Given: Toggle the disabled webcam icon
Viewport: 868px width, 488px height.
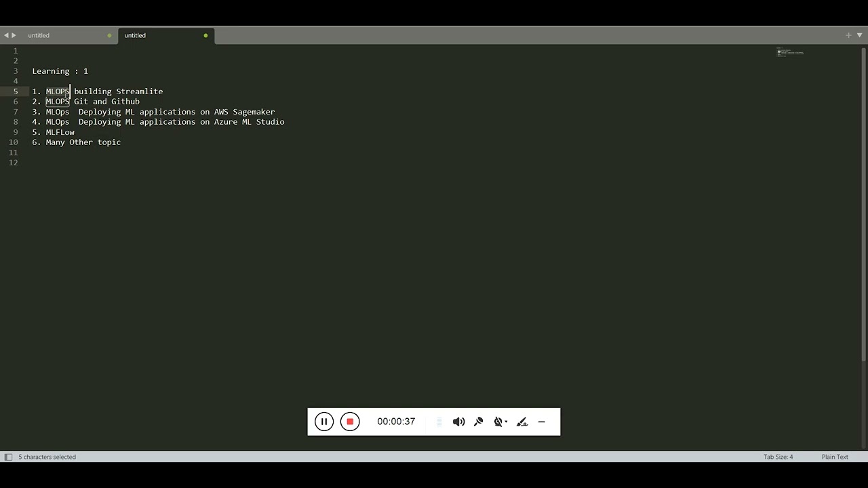Looking at the screenshot, I should [498, 422].
